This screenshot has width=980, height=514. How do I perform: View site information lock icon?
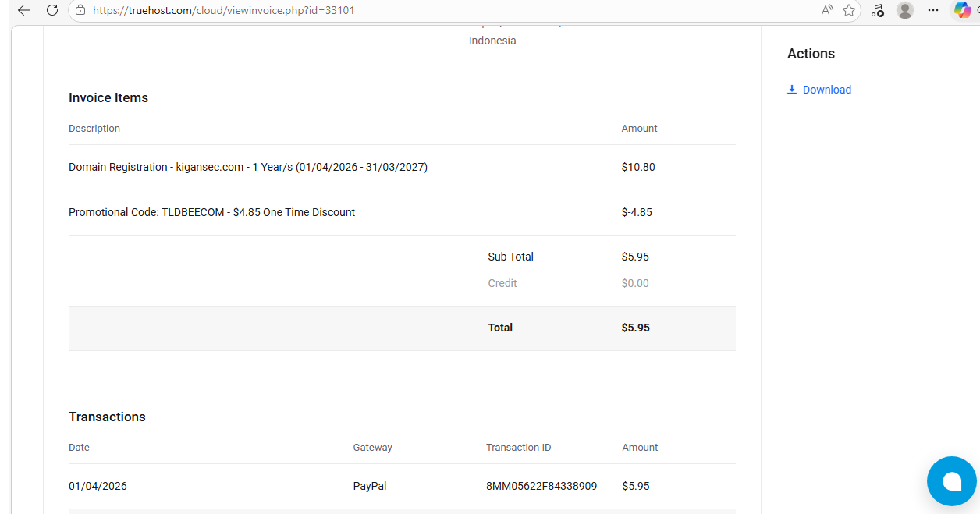80,10
